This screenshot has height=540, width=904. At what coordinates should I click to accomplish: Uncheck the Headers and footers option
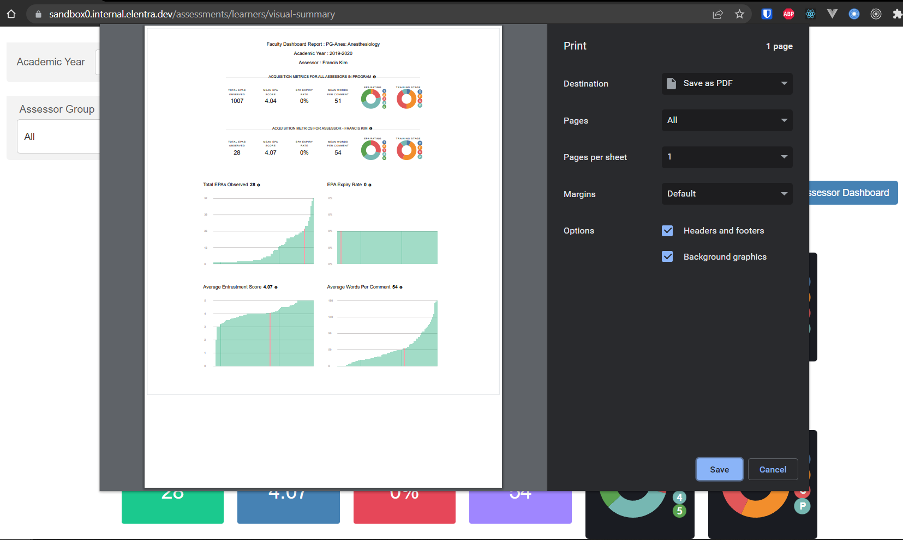tap(668, 231)
